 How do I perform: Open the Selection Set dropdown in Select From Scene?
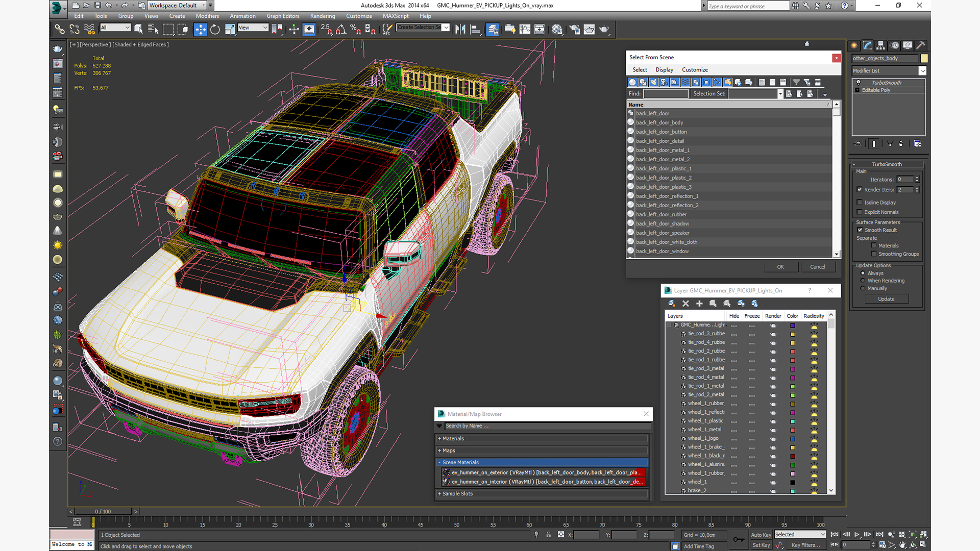tap(755, 94)
